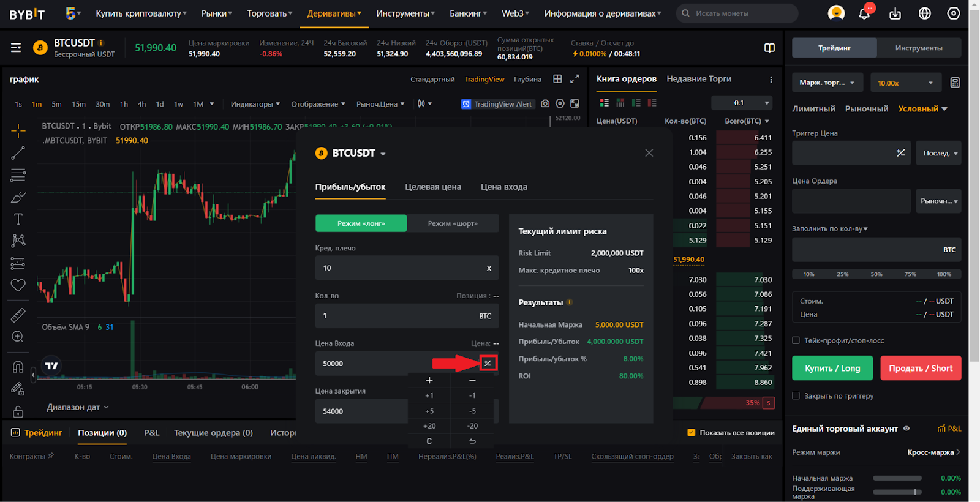Viewport: 980px width, 502px height.
Task: Uncheck 'Показать все позиции' checkbox
Action: [691, 433]
